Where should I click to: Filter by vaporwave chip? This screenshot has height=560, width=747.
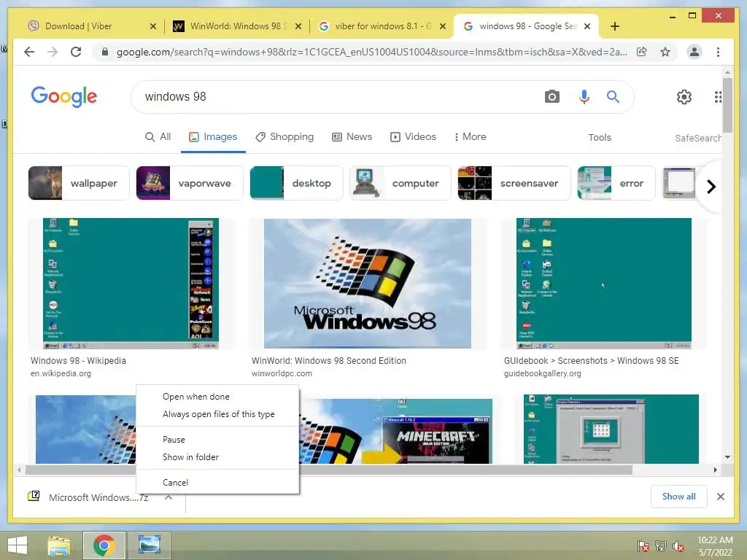(x=190, y=183)
